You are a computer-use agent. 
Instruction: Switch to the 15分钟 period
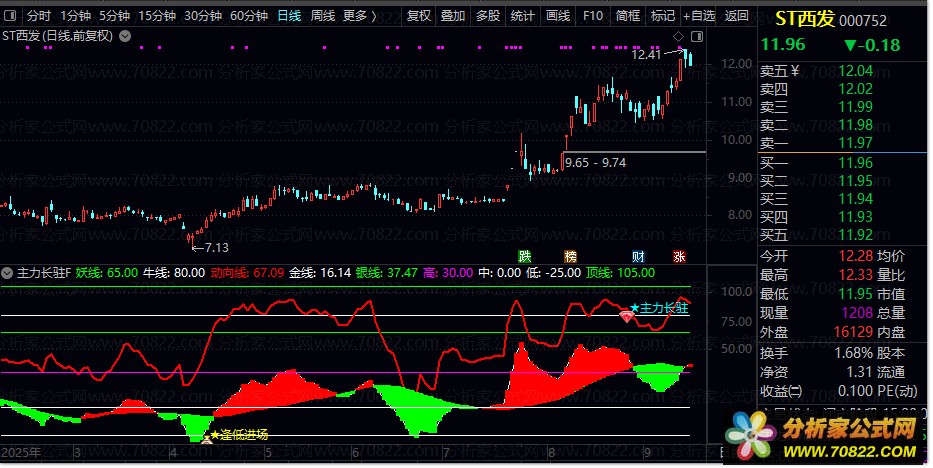(157, 16)
